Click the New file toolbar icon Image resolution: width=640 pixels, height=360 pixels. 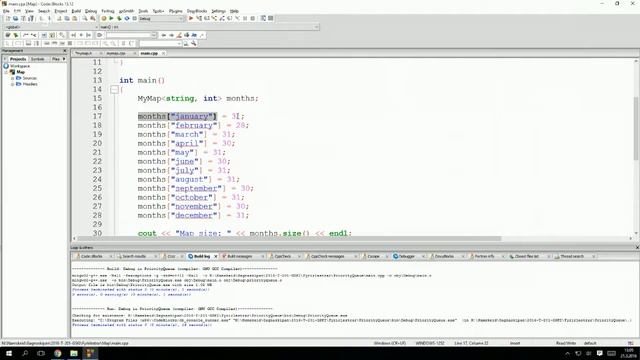tap(8, 18)
